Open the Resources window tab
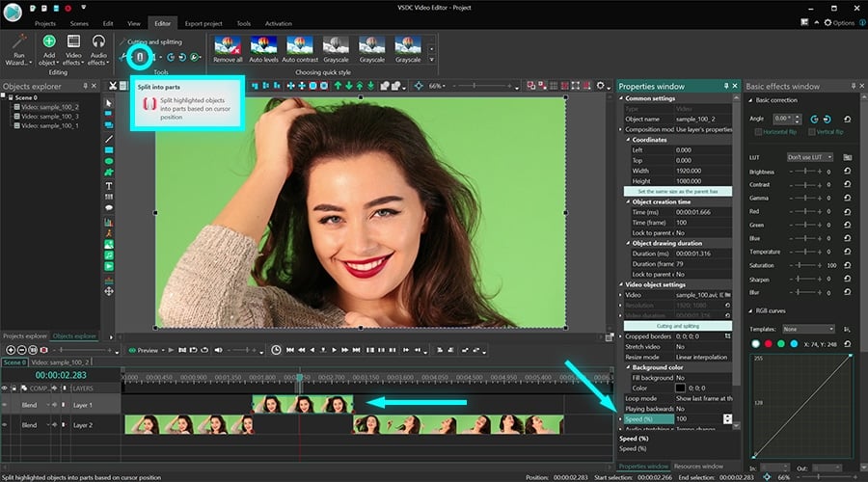This screenshot has height=482, width=868. point(700,467)
